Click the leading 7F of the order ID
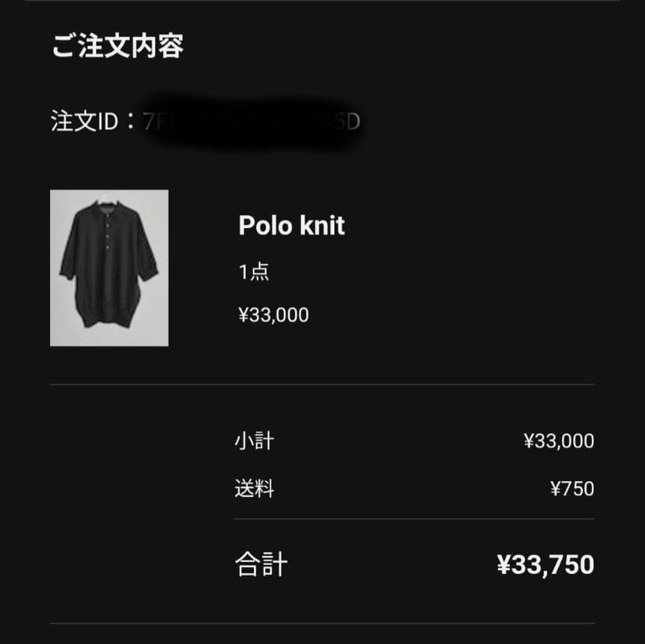The height and width of the screenshot is (644, 645). pyautogui.click(x=149, y=122)
